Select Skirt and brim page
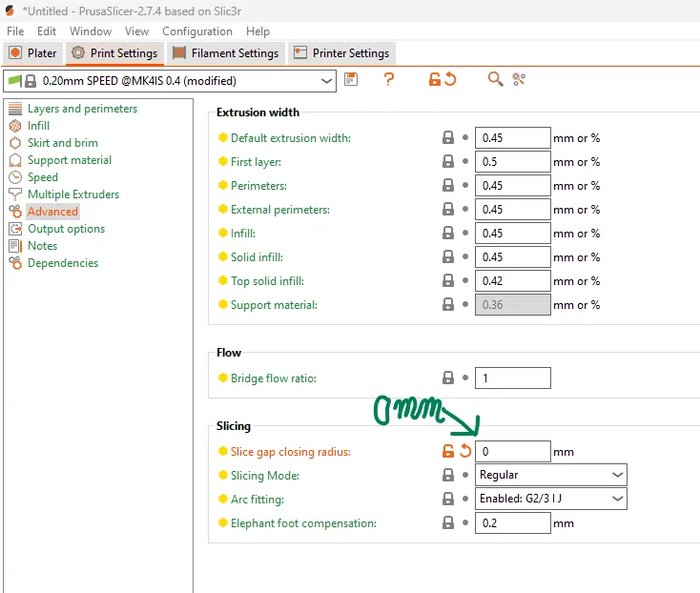 [x=63, y=143]
